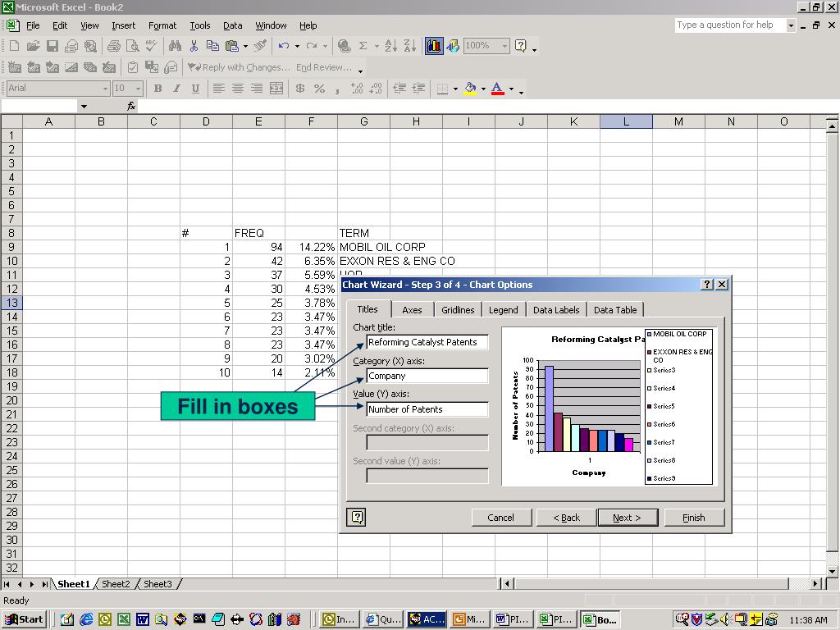Click the Type a question help box
Image resolution: width=840 pixels, height=630 pixels.
(730, 25)
